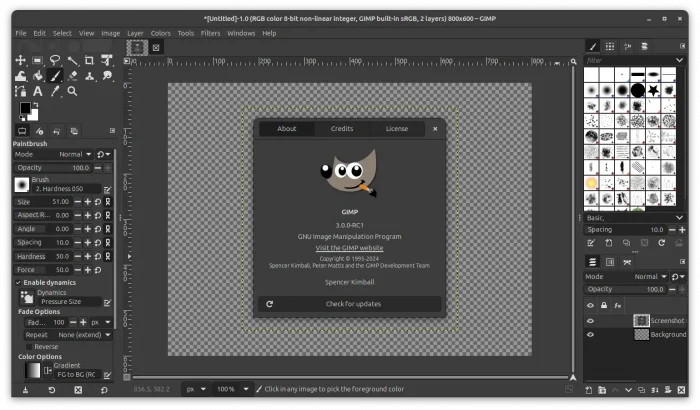700x410 pixels.
Task: Switch to the Credits tab in About dialog
Action: tap(342, 129)
